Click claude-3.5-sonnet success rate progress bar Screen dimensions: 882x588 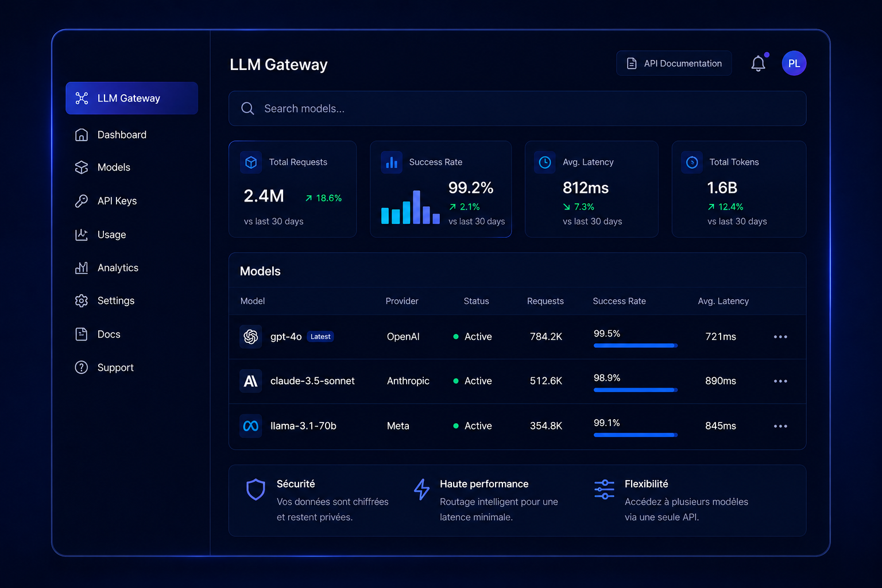click(636, 390)
